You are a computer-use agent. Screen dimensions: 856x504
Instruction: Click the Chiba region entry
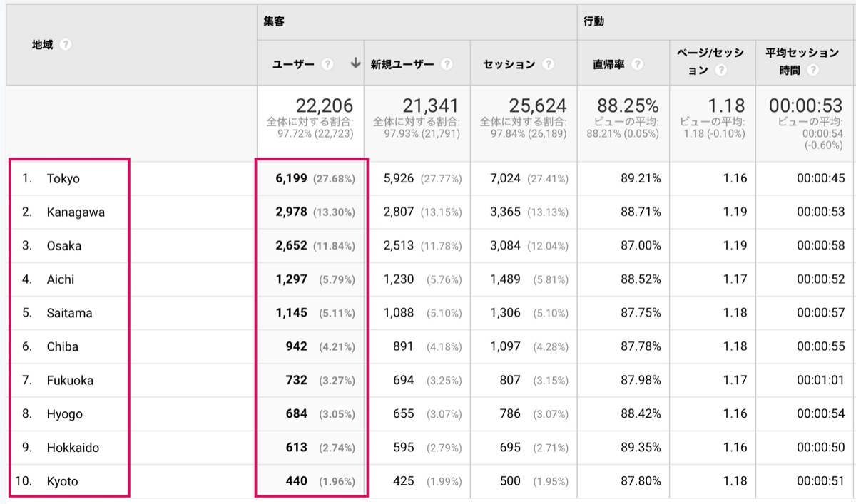(x=62, y=347)
